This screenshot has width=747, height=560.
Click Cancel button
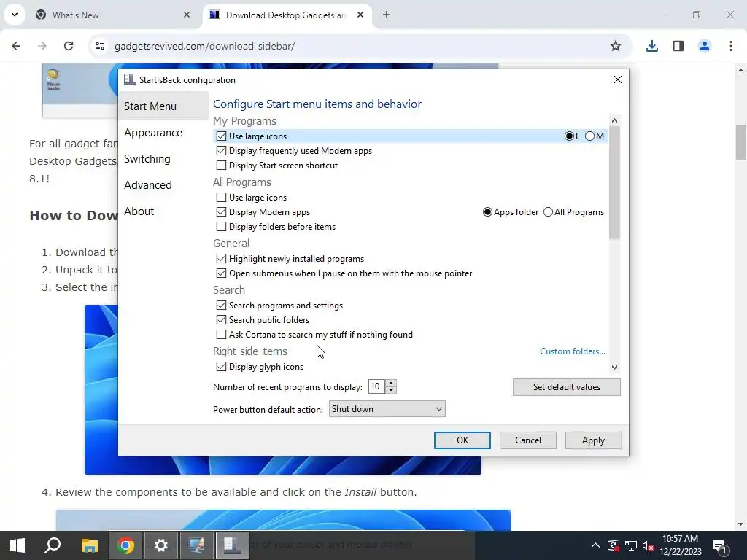coord(528,440)
